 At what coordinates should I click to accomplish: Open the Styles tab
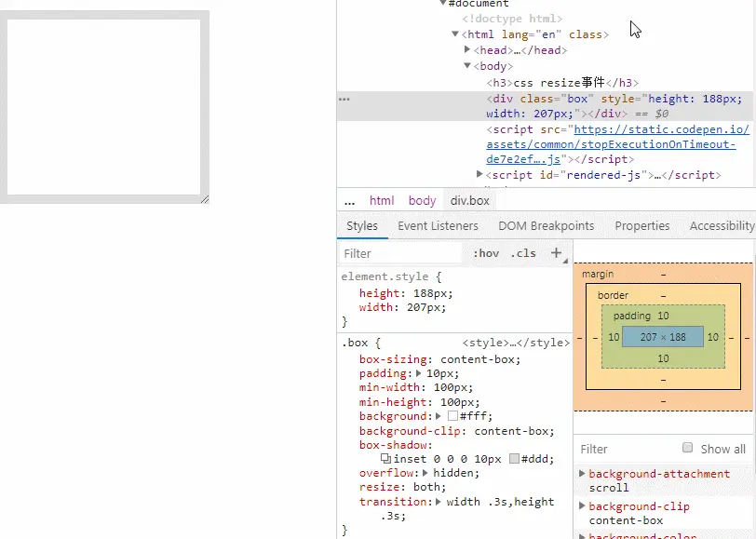click(362, 225)
